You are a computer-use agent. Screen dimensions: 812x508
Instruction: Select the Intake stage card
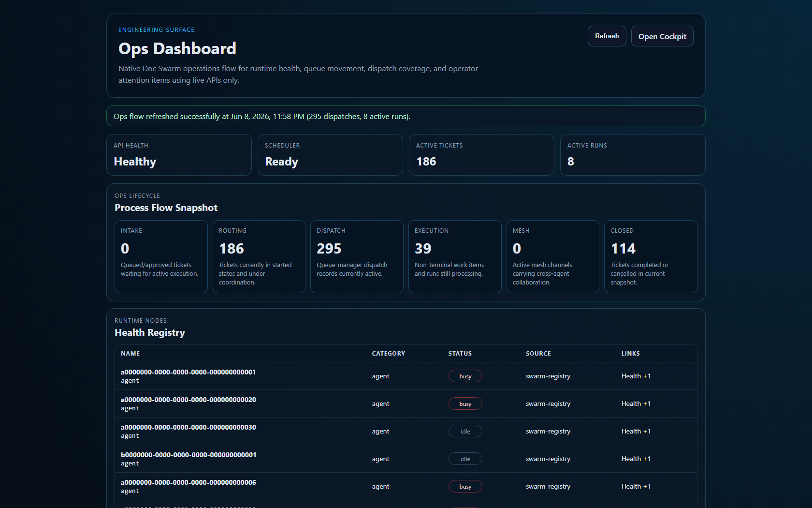pos(161,256)
